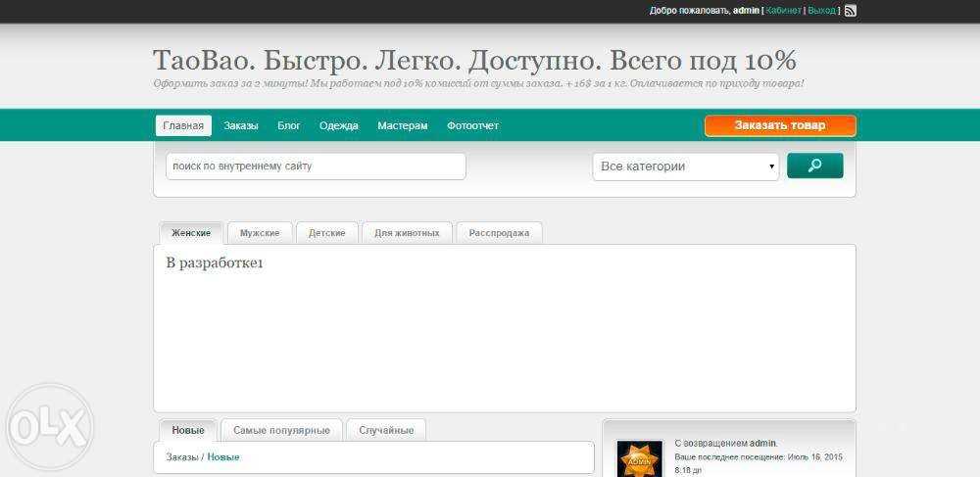Open the Все категории dropdown
Viewport: 980px width, 477px height.
tap(686, 167)
